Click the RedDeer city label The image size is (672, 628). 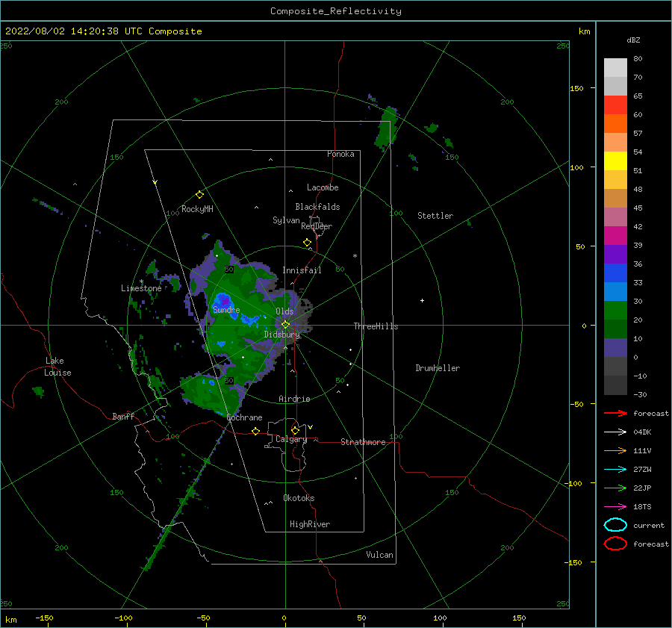point(317,226)
